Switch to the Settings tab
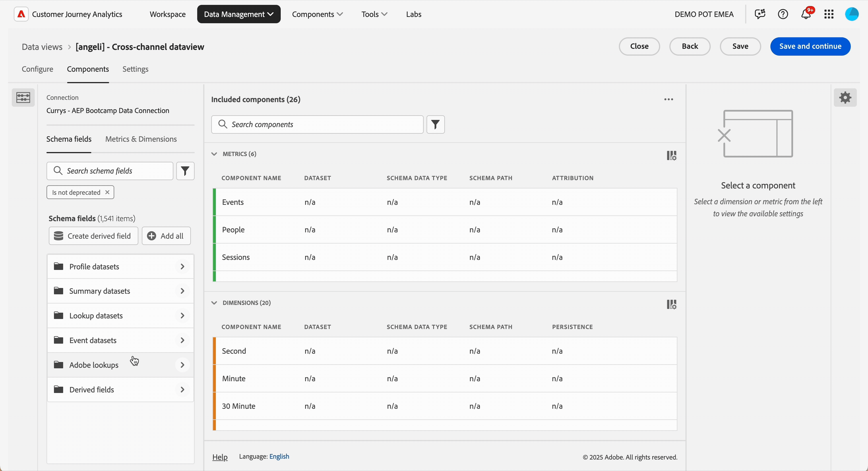The height and width of the screenshot is (471, 868). tap(135, 69)
